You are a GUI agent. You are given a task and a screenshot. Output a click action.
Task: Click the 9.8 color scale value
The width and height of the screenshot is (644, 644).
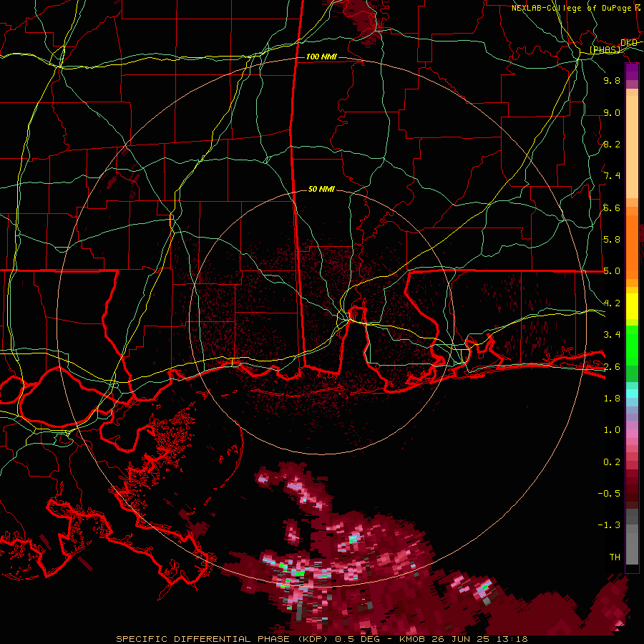(x=612, y=80)
